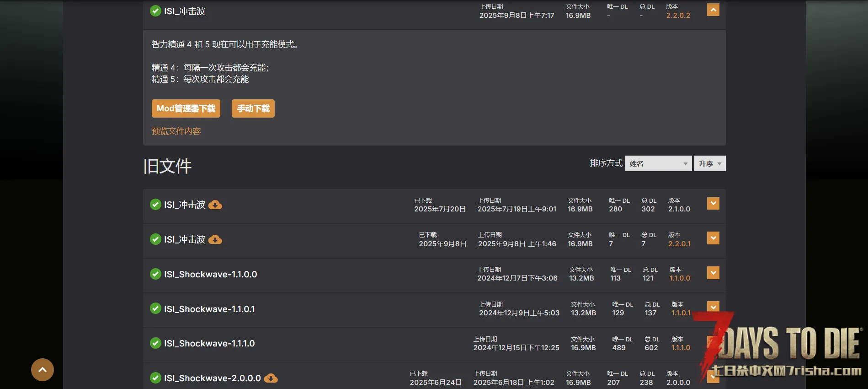Click the scroll-to-top arrow button
Viewport: 868px width, 389px height.
click(43, 370)
